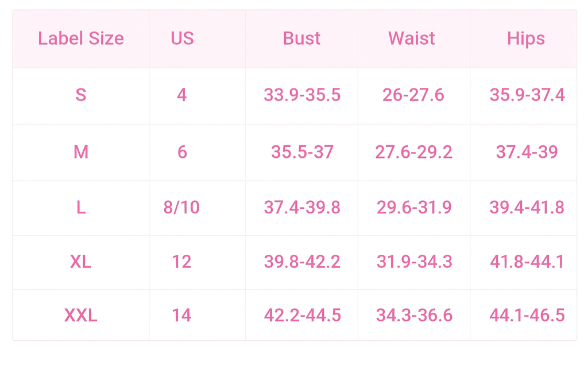Click US size 8/10 cell
Viewport: 588px width, 381px height.
click(x=182, y=207)
